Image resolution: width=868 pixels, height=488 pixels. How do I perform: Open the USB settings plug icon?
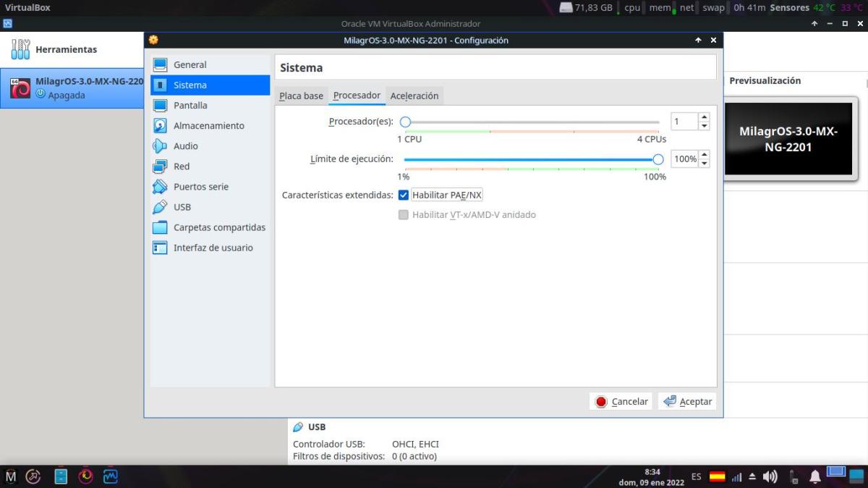160,207
